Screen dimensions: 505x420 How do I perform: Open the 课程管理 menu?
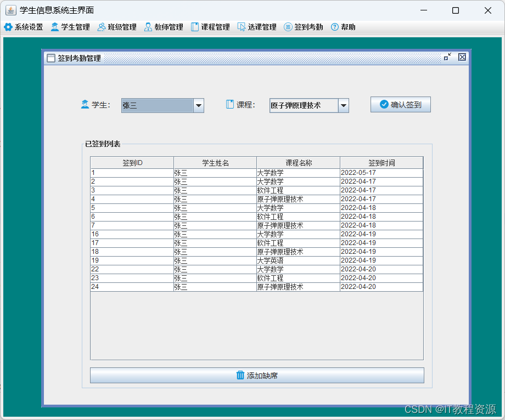click(x=210, y=27)
